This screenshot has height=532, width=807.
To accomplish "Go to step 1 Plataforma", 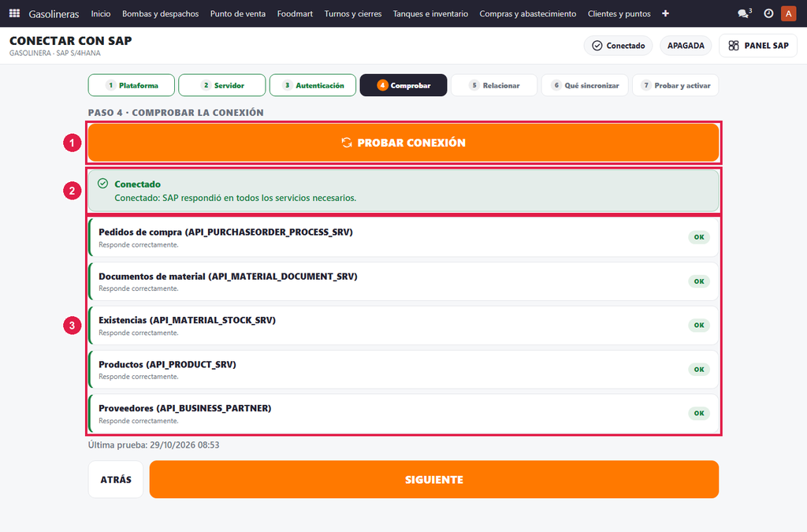I will (x=132, y=85).
